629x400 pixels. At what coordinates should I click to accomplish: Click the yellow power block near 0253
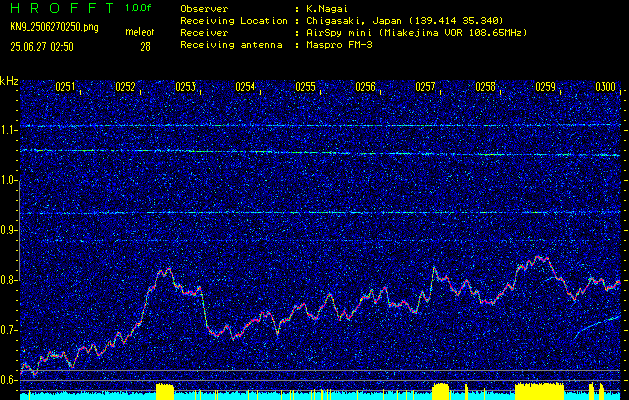(x=165, y=392)
